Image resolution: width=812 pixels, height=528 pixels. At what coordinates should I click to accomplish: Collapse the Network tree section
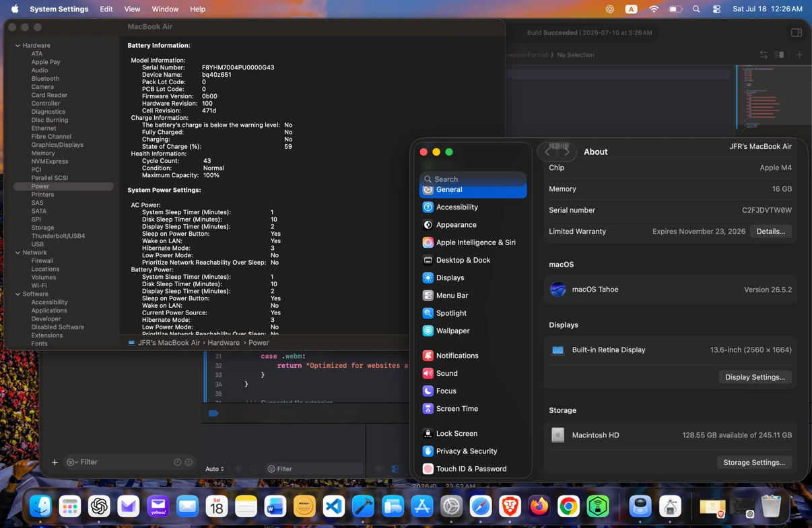(18, 253)
